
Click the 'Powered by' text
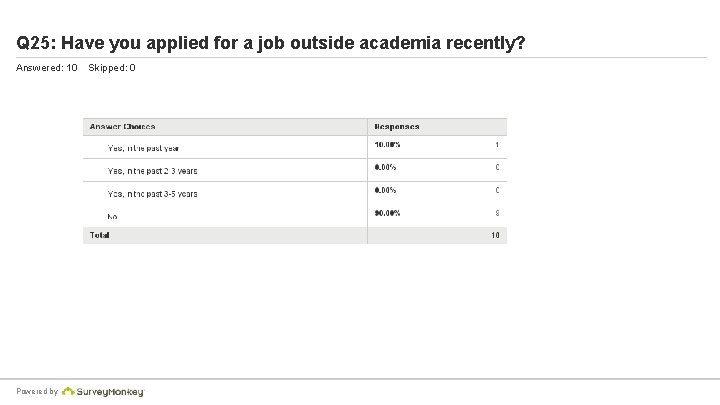tap(38, 392)
